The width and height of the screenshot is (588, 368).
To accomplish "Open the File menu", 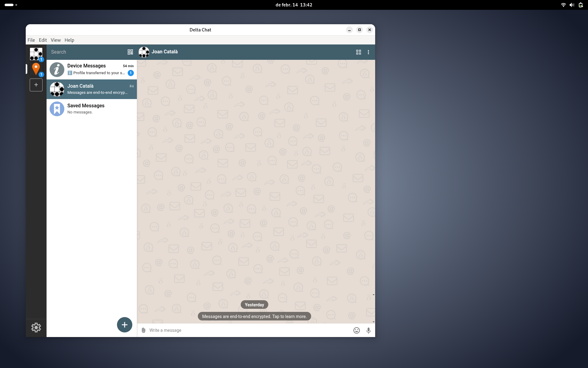I will click(31, 40).
